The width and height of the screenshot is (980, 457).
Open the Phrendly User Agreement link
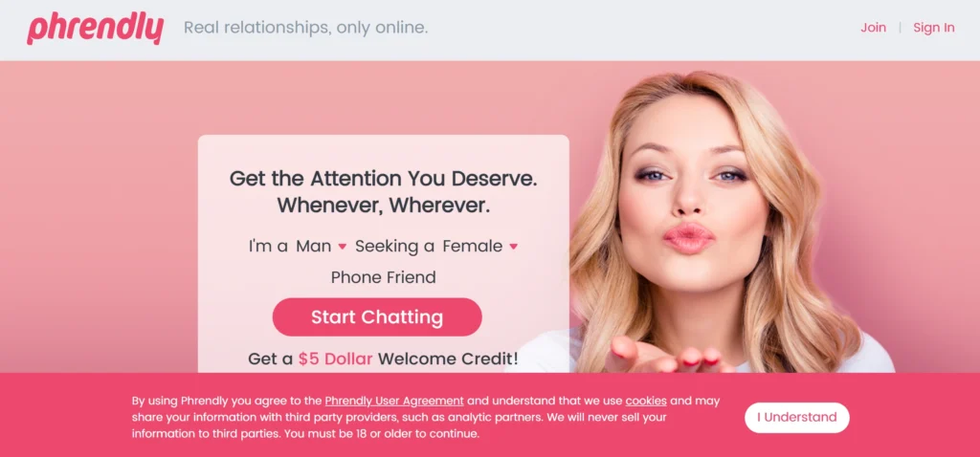tap(394, 401)
